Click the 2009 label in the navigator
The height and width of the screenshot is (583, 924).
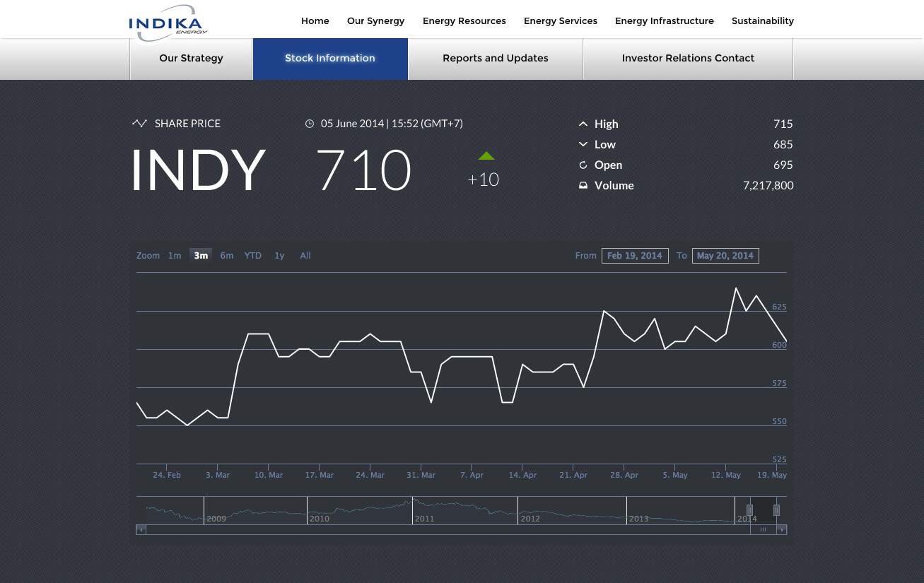[216, 519]
